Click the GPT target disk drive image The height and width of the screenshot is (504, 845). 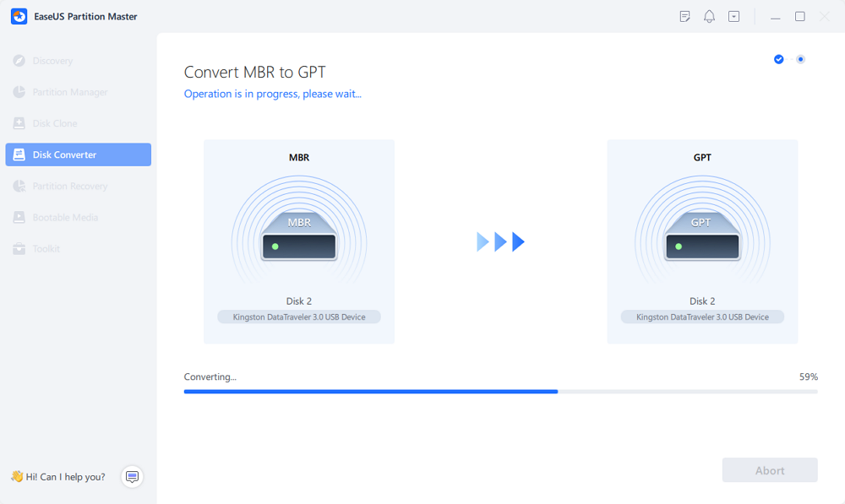(x=702, y=236)
